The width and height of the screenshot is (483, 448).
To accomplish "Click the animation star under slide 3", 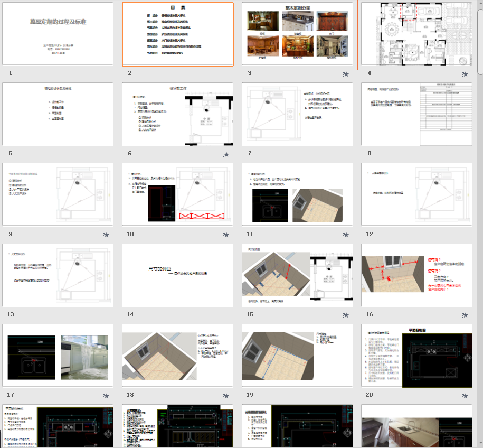I will [x=346, y=74].
